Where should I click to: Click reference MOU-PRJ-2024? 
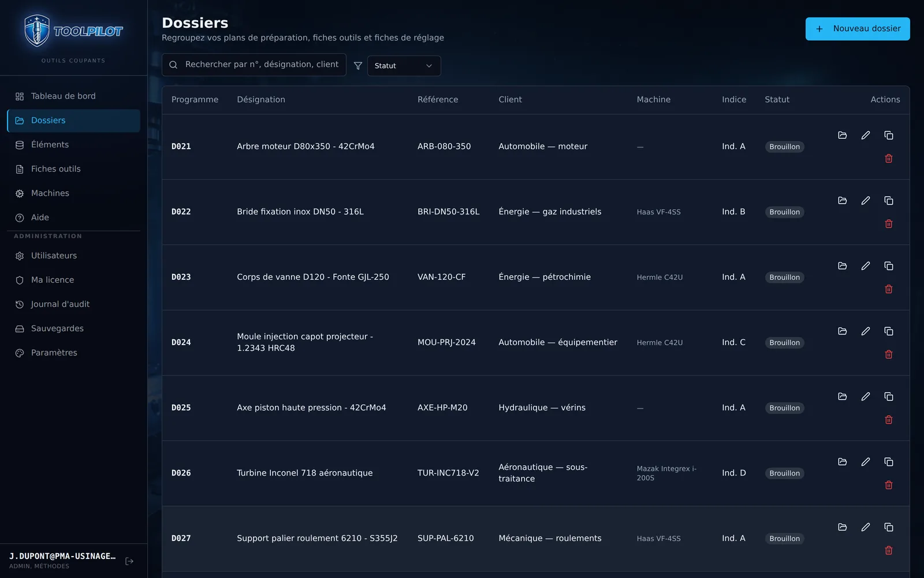[446, 343]
